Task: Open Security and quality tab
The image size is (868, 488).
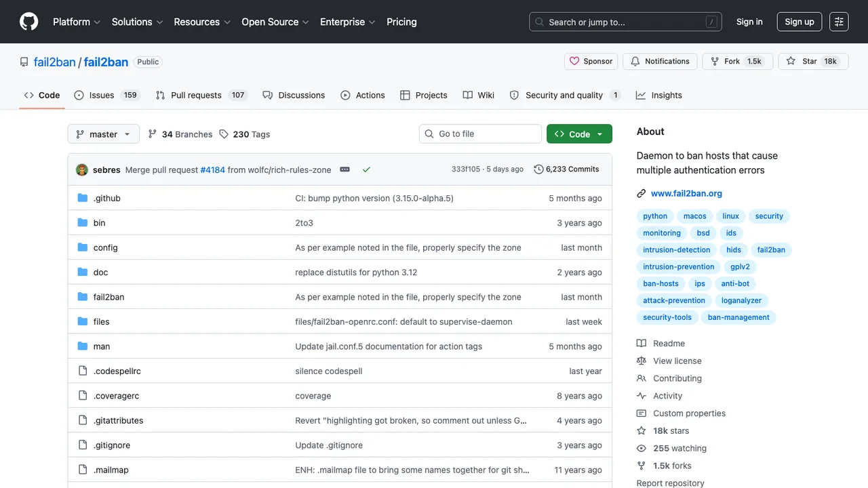Action: coord(565,96)
